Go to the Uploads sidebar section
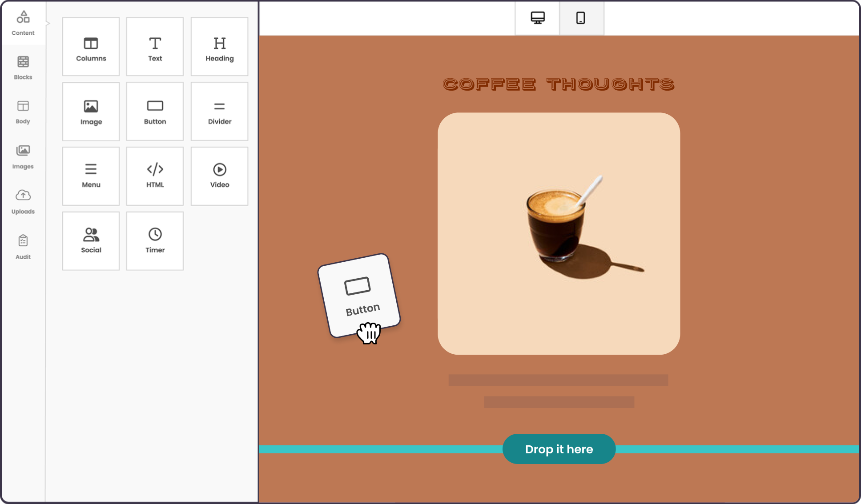The width and height of the screenshot is (861, 504). click(23, 202)
